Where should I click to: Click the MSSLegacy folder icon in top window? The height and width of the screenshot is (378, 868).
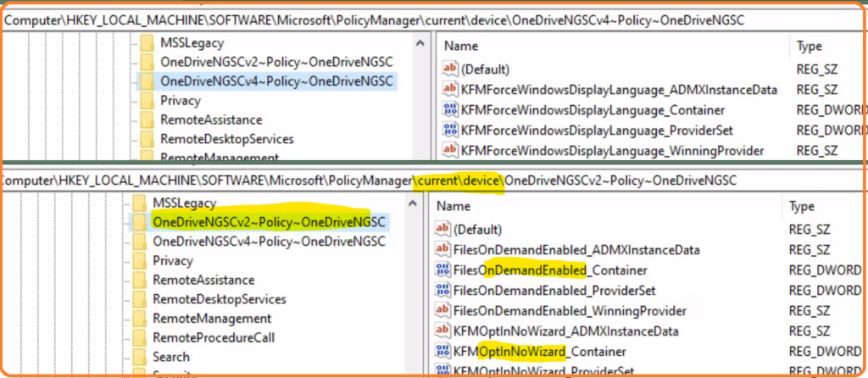(147, 43)
